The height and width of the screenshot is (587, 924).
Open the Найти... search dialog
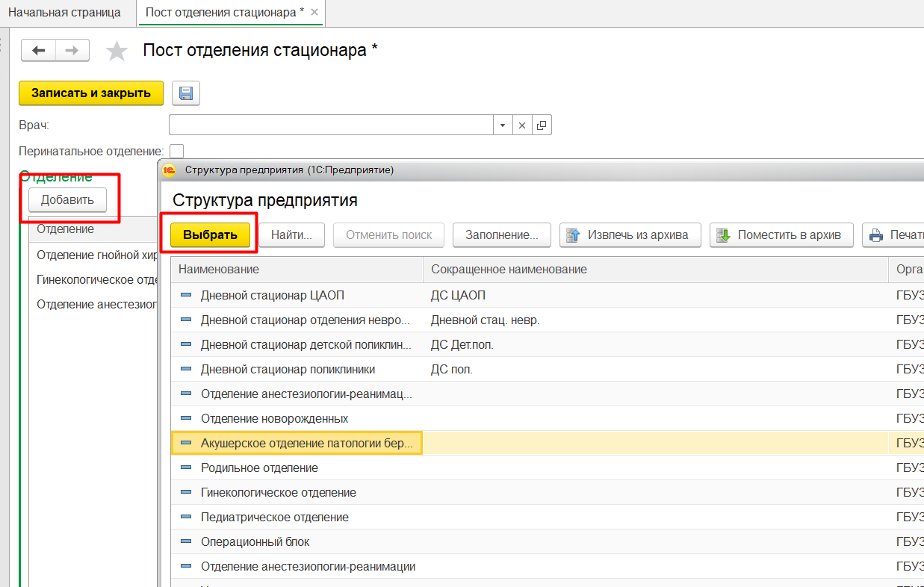291,235
